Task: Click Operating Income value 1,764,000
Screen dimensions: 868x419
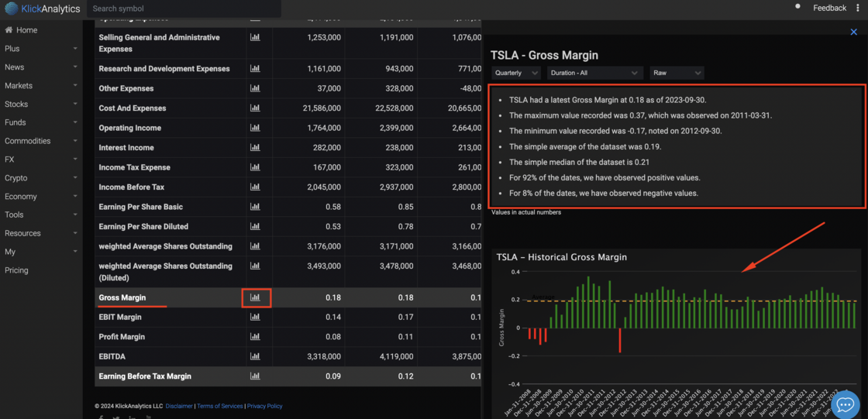Action: coord(322,128)
